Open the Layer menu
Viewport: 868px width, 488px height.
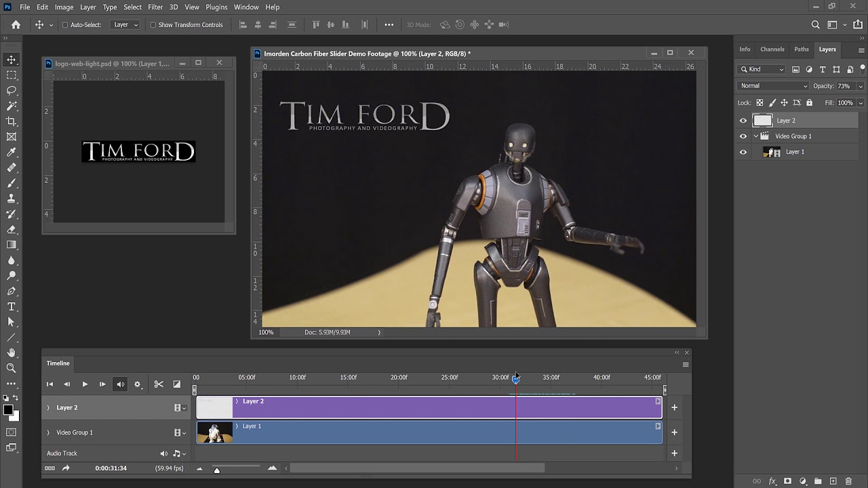click(x=88, y=7)
